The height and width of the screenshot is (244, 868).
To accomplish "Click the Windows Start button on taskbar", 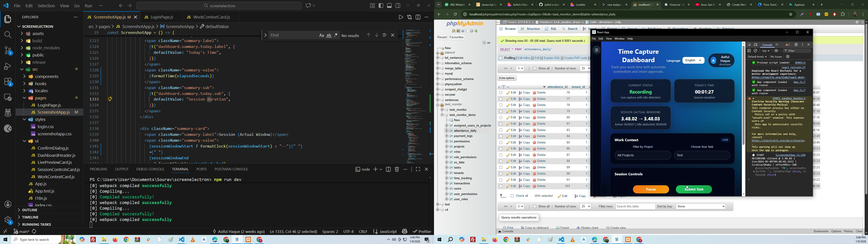I will [5, 240].
